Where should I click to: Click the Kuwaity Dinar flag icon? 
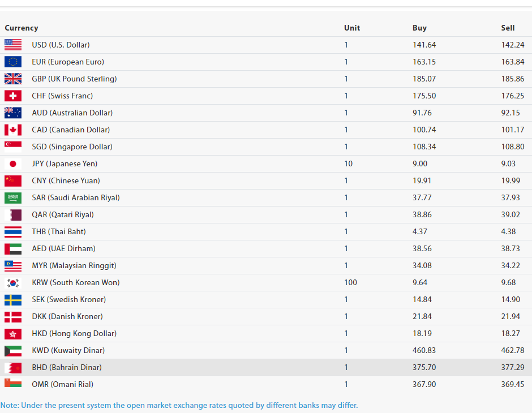point(13,350)
